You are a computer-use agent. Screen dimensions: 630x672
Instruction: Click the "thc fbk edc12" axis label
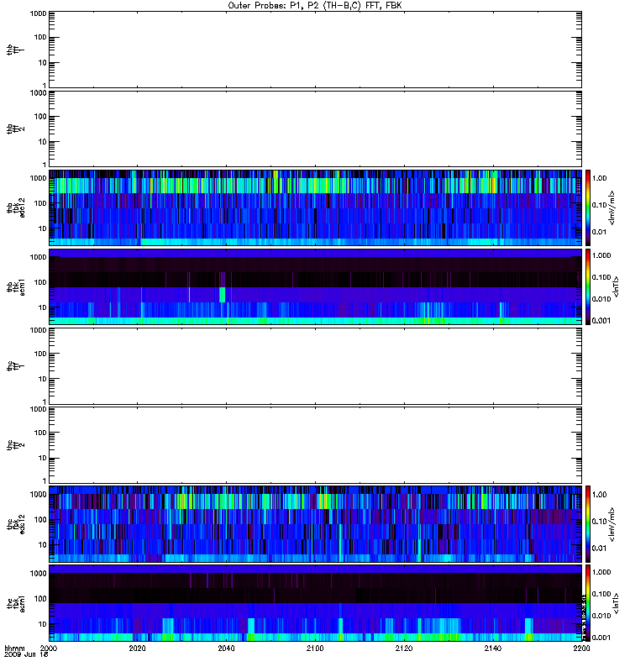point(15,523)
